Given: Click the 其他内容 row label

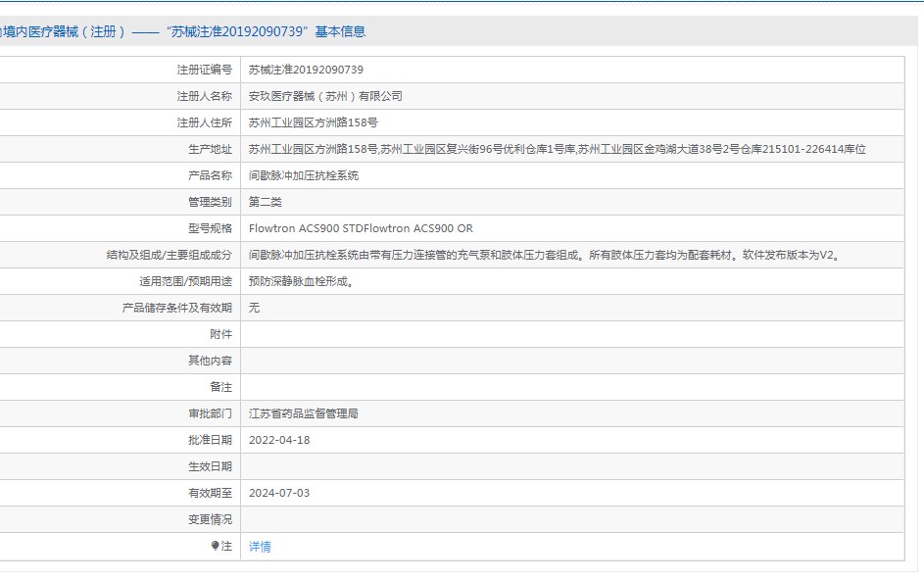Looking at the screenshot, I should (210, 361).
